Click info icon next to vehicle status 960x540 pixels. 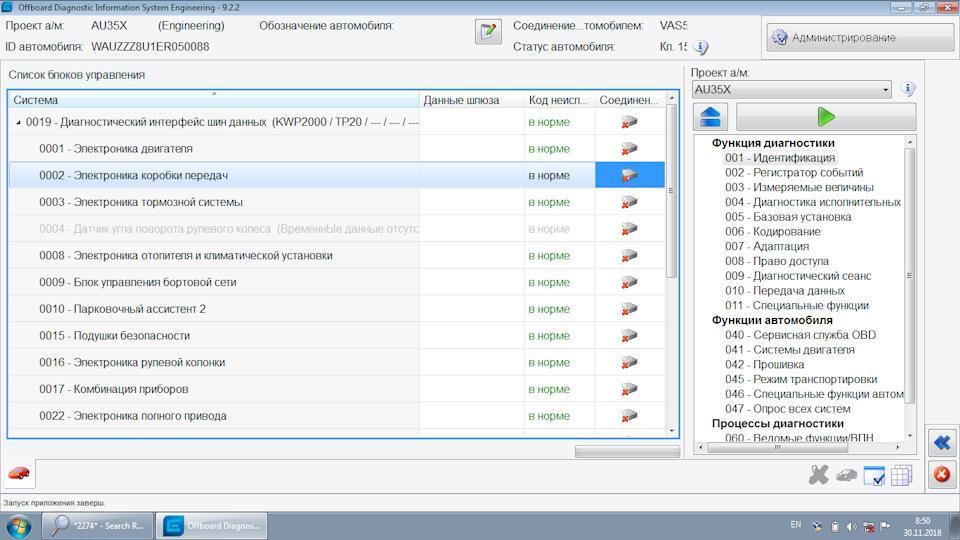click(x=701, y=47)
